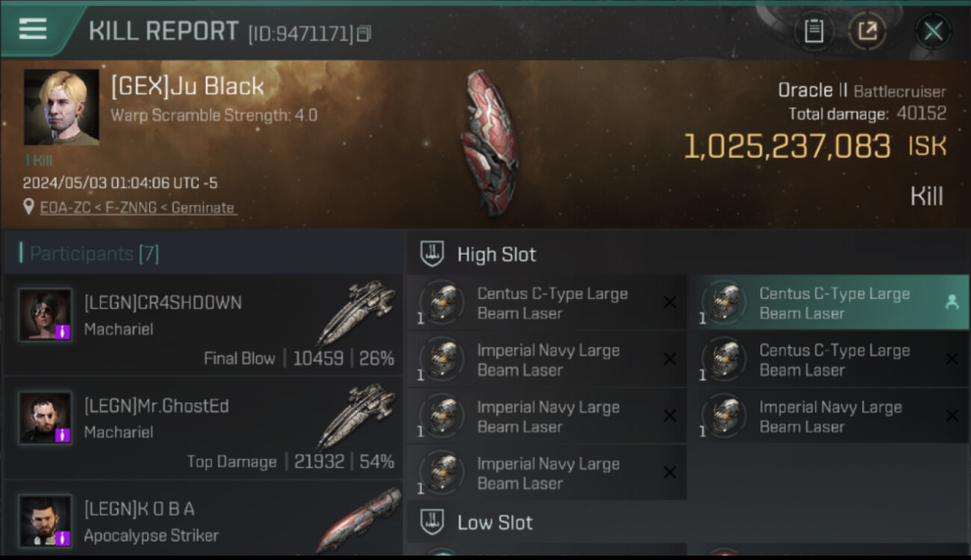Click Mr.GhostEd's Machariel ship image
This screenshot has width=971, height=560.
pyautogui.click(x=356, y=416)
